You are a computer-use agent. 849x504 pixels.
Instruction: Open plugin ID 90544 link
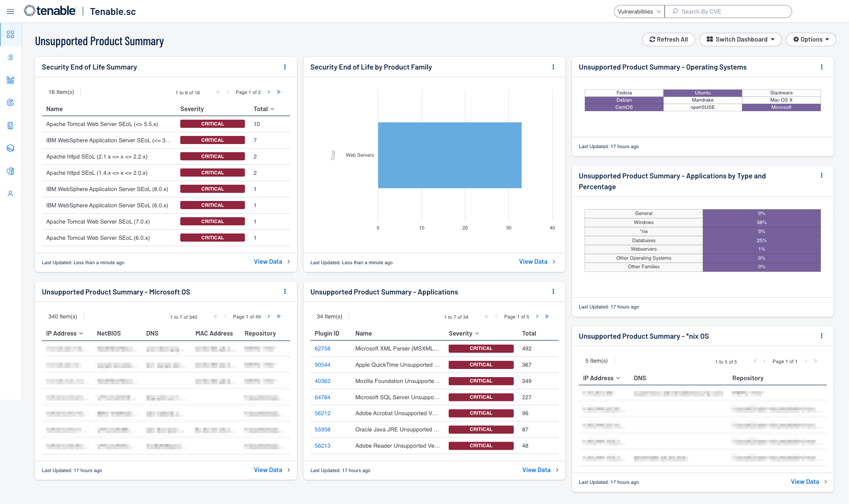point(323,365)
